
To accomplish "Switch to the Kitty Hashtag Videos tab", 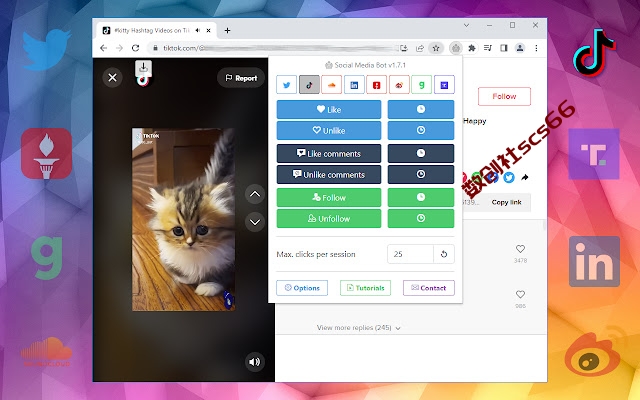I will click(157, 31).
